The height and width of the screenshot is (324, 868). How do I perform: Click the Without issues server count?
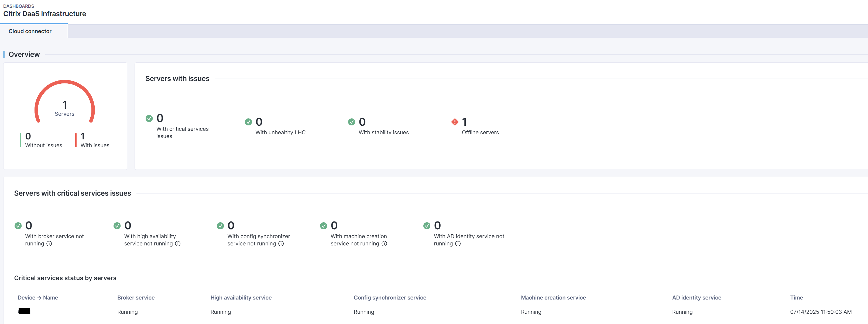click(x=28, y=136)
